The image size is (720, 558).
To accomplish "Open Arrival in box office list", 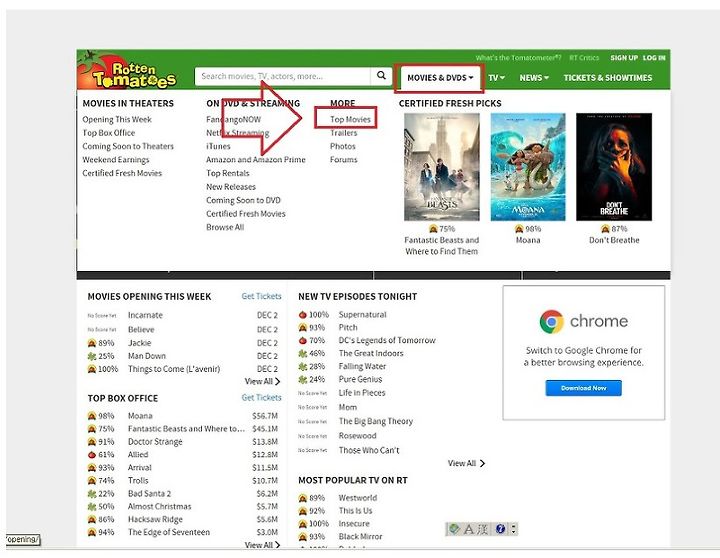I will [x=140, y=468].
